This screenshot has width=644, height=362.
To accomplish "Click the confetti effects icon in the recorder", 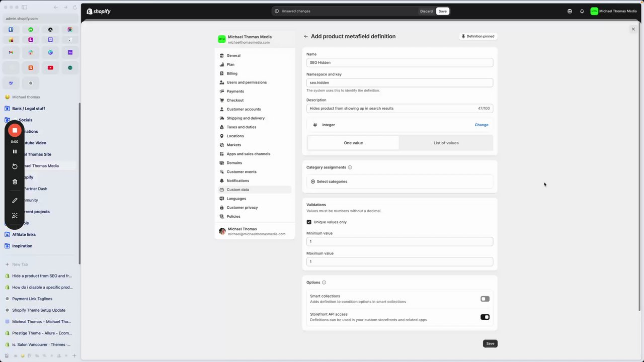I will [15, 215].
